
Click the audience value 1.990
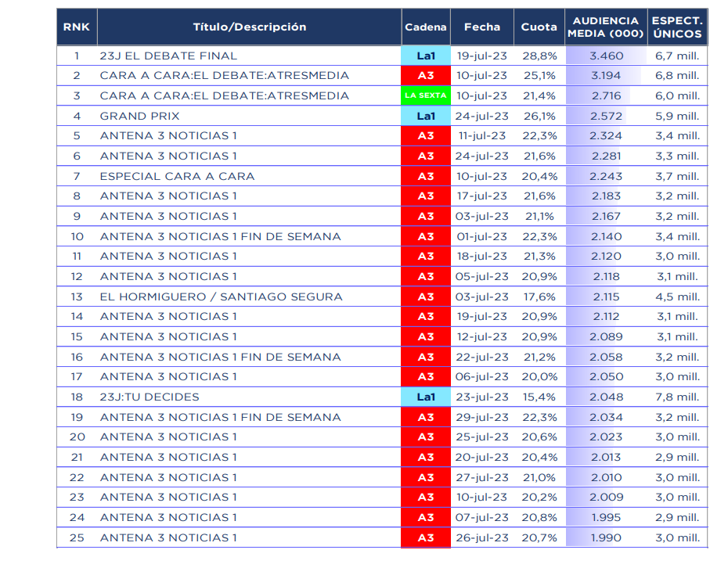[606, 538]
